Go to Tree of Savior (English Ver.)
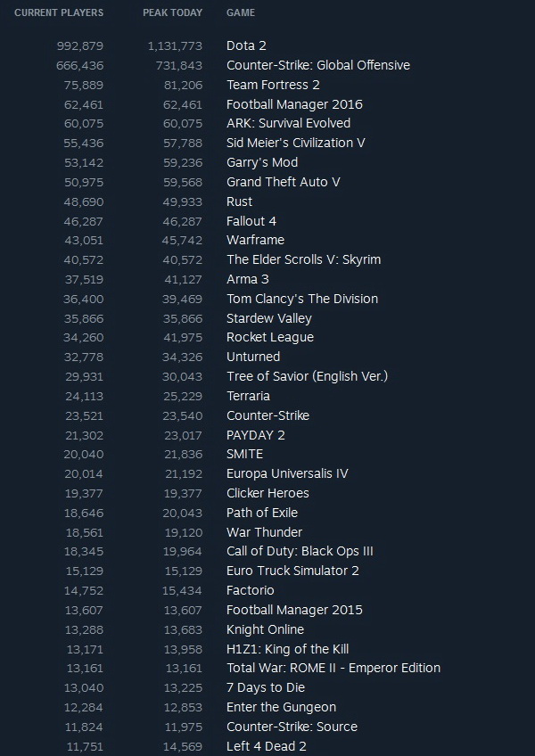Image resolution: width=535 pixels, height=756 pixels. click(307, 376)
